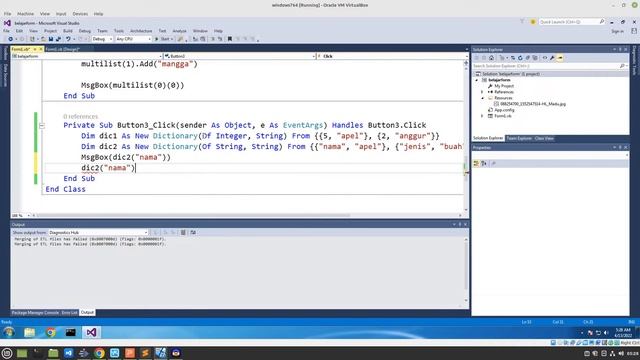Toggle auto-hide pin of Output panel
Image resolution: width=640 pixels, height=360 pixels.
click(x=460, y=224)
